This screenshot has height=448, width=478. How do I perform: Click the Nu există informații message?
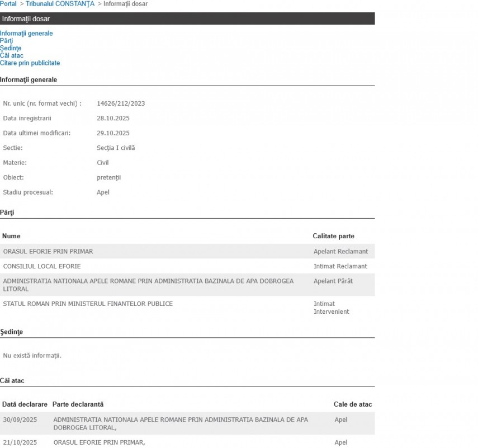click(32, 356)
